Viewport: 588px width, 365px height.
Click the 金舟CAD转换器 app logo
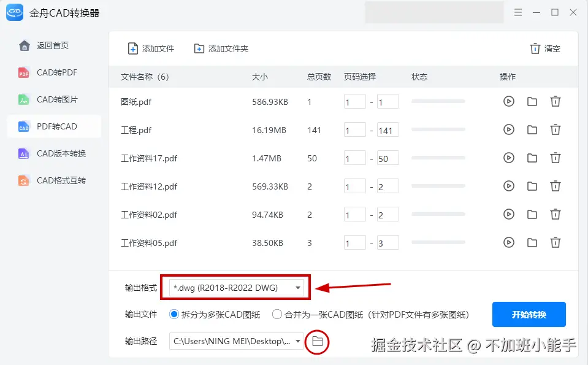15,12
